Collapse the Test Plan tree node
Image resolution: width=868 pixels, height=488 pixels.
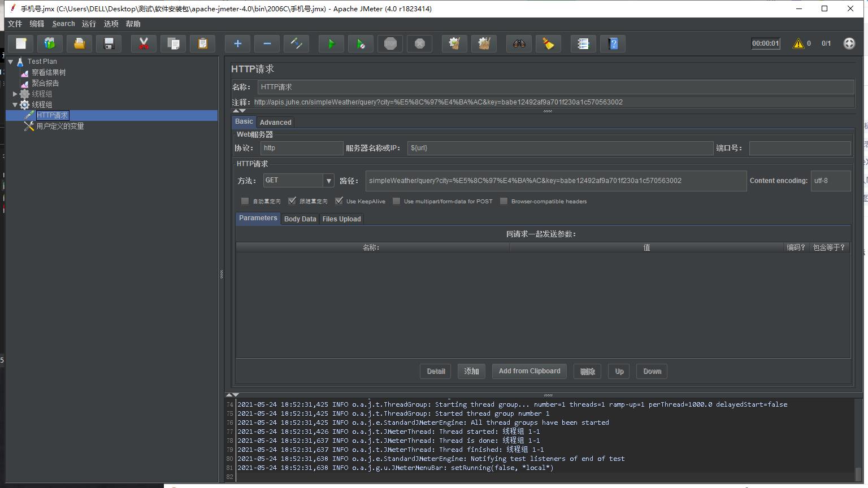coord(11,62)
